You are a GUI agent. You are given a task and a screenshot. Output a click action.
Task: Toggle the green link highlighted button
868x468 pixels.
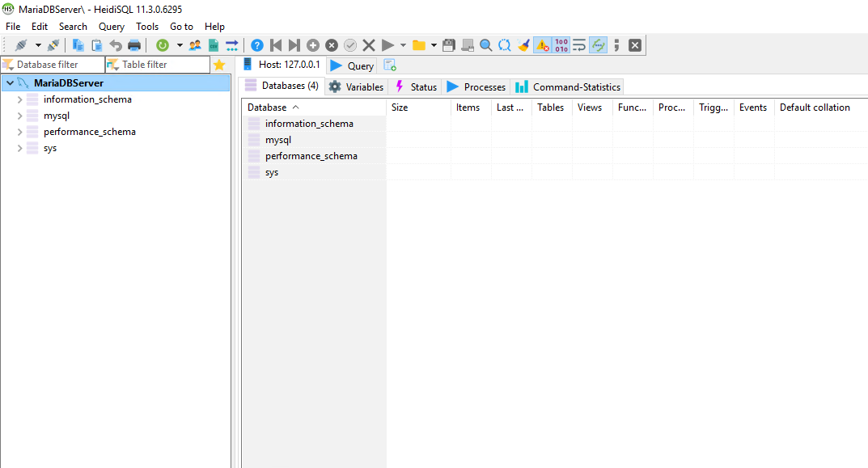click(x=599, y=45)
